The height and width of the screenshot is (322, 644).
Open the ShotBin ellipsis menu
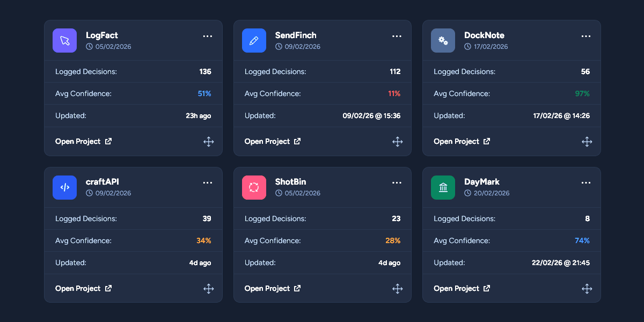tap(397, 183)
